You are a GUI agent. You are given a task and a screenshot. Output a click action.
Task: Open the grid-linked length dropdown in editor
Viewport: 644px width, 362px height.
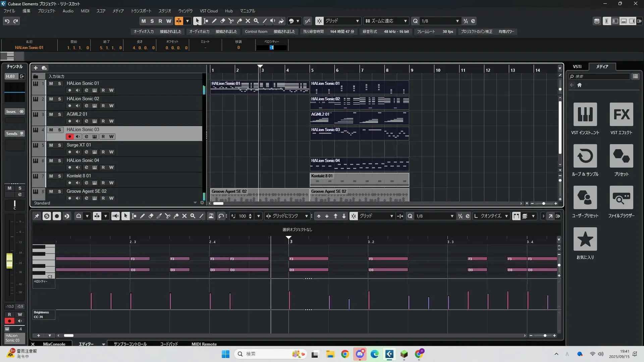coord(306,216)
